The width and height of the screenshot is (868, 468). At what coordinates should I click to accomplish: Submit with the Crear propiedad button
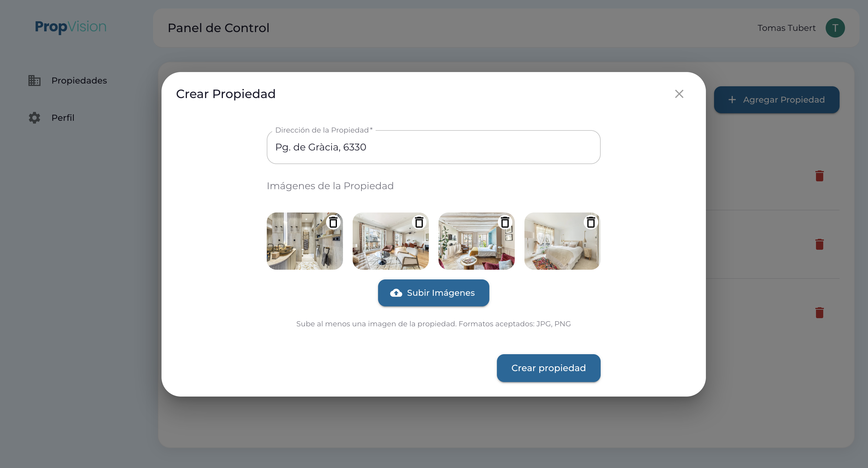tap(549, 368)
